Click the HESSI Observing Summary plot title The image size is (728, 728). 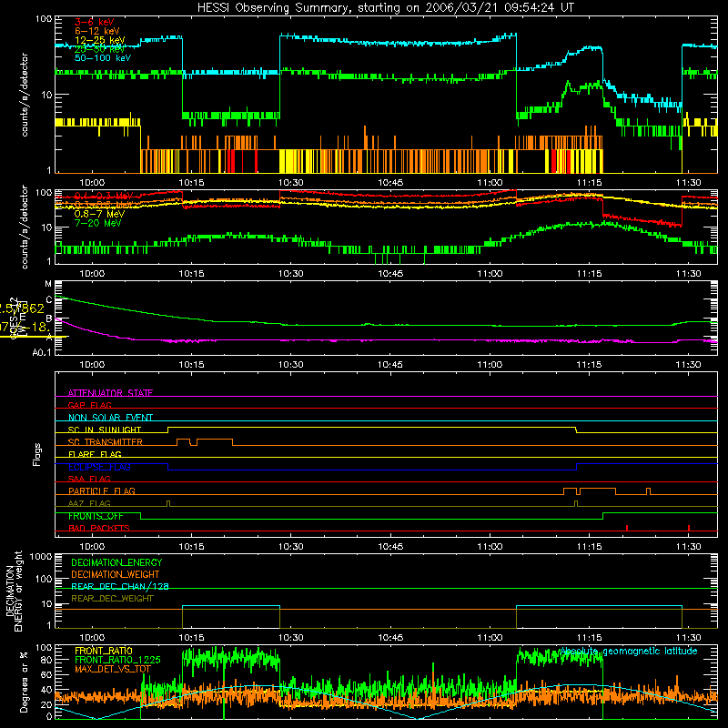click(385, 7)
